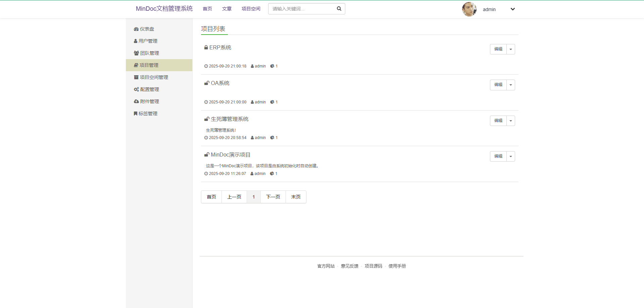Screen dimensions: 644x308
Task: Select 用户管理 in the sidebar
Action: 148,41
